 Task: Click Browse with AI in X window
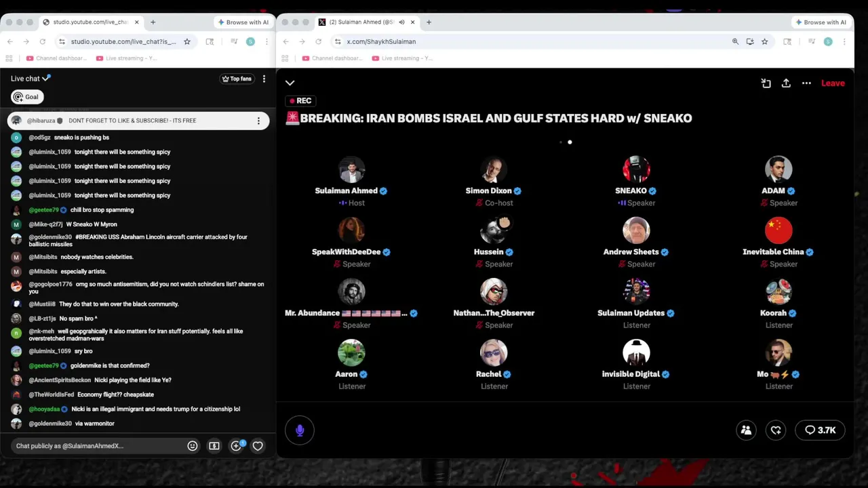pyautogui.click(x=821, y=22)
